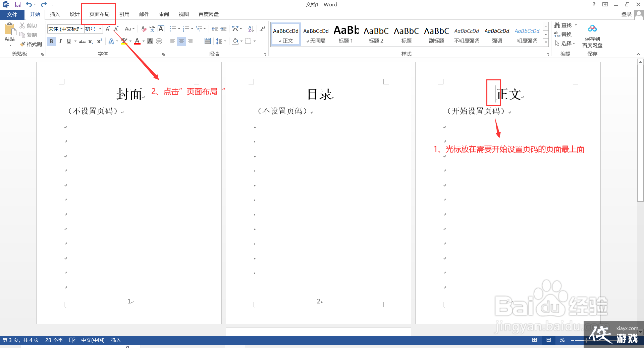Click the Paste clipboard icon

point(10,29)
